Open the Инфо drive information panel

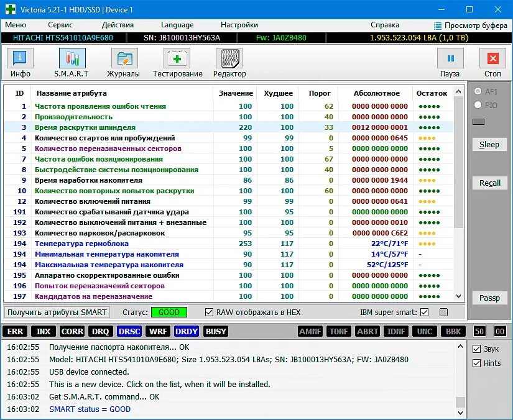20,58
